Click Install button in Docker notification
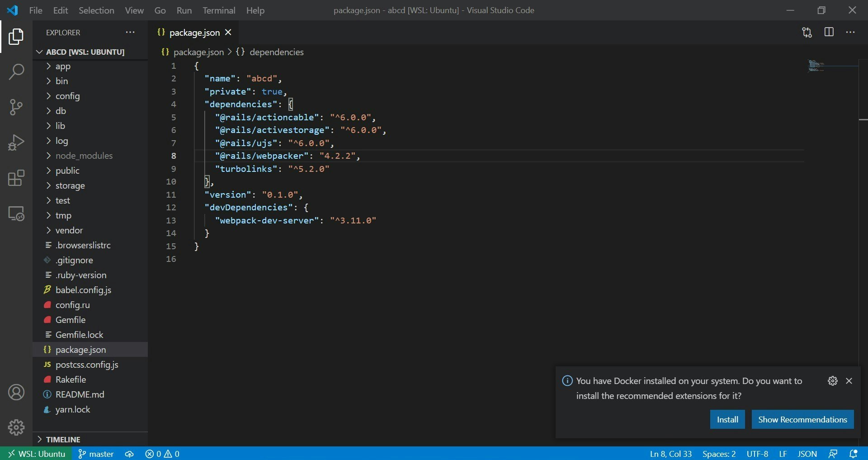Screen dimensions: 868x460 727,419
